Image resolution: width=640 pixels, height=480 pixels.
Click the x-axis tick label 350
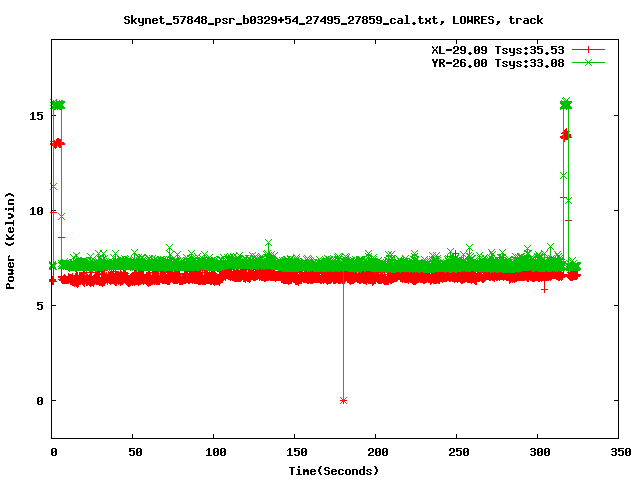click(620, 452)
